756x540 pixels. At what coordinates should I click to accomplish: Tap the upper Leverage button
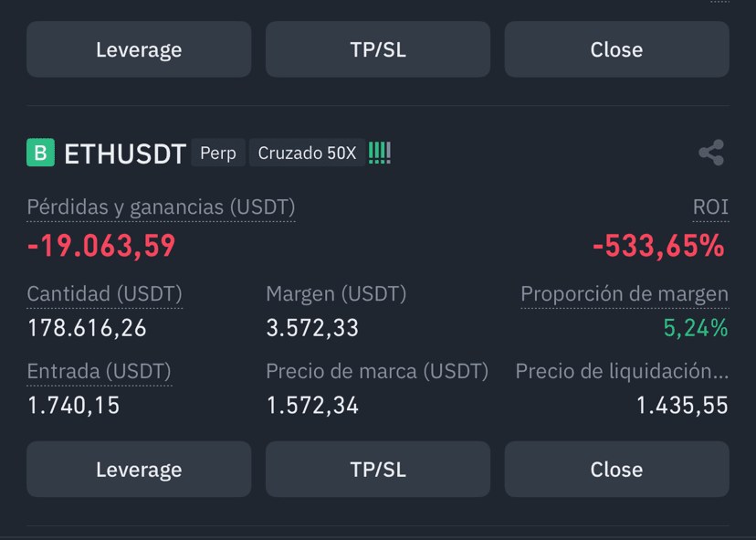pyautogui.click(x=139, y=49)
